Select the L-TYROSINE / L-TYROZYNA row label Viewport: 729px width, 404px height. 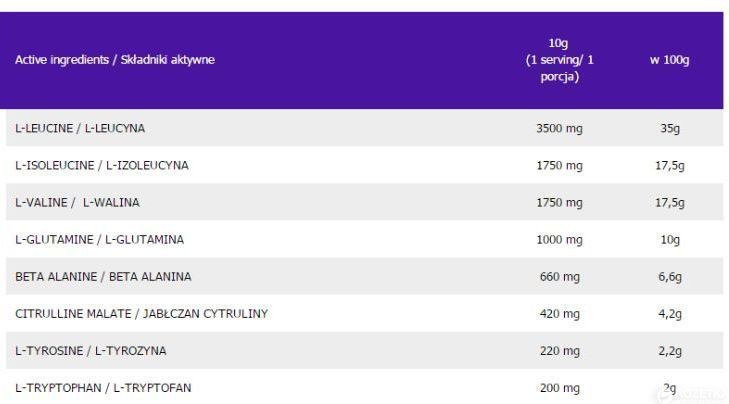point(91,351)
